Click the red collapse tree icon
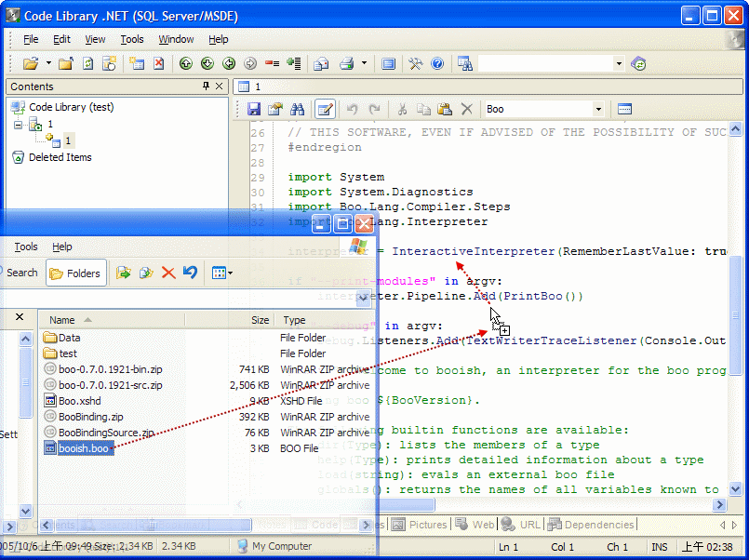This screenshot has width=749, height=560. point(273,63)
